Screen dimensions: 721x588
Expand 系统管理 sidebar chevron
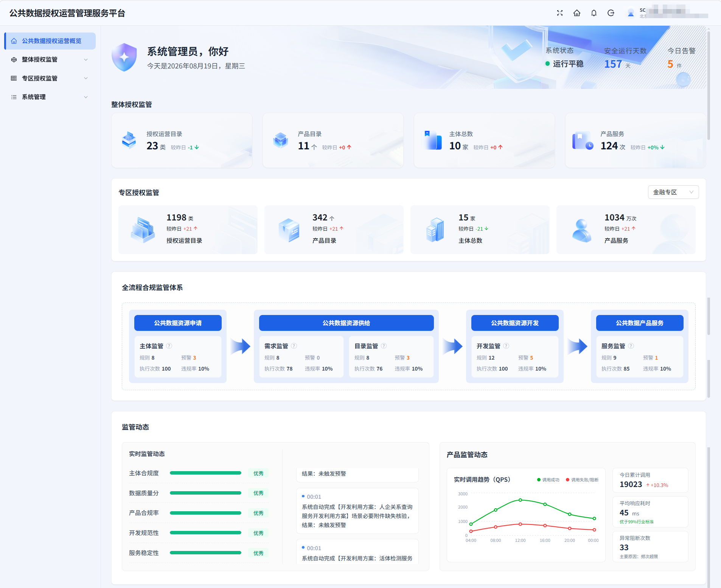coord(86,97)
